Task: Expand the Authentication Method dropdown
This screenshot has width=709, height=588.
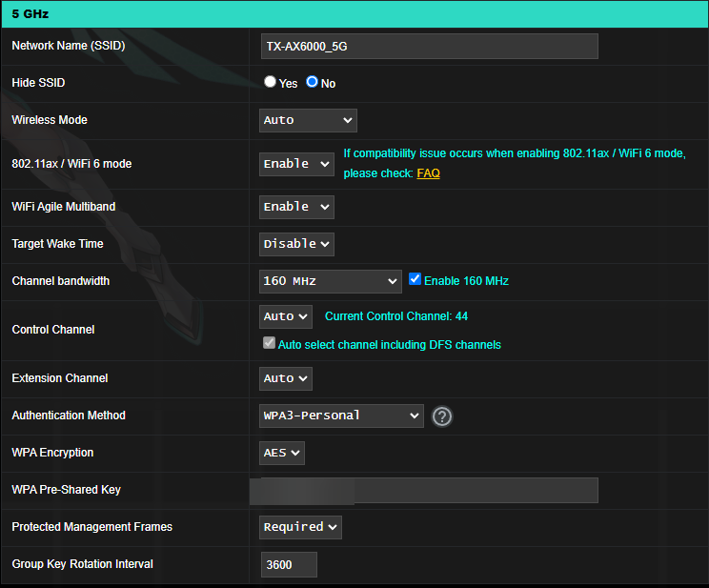Action: pyautogui.click(x=341, y=416)
